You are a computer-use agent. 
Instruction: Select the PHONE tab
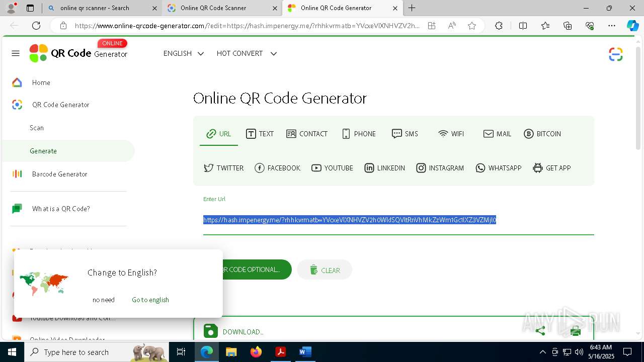359,134
